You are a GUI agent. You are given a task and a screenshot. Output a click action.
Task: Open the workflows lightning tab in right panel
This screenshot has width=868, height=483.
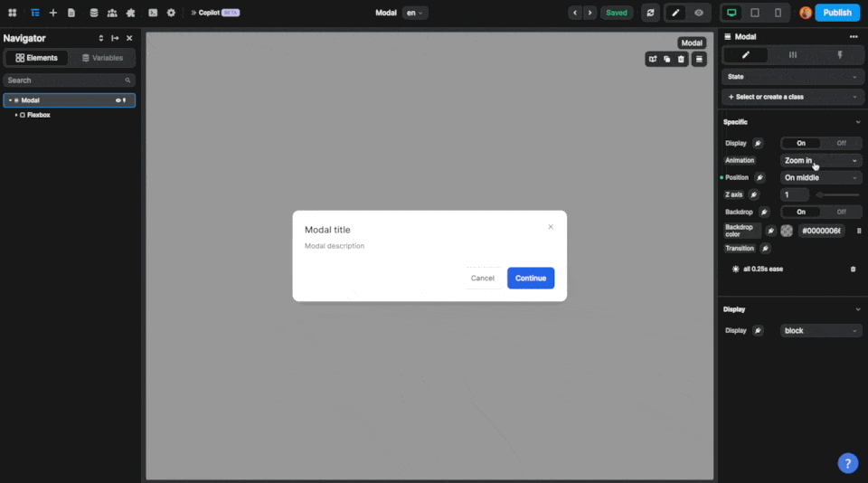tap(840, 55)
